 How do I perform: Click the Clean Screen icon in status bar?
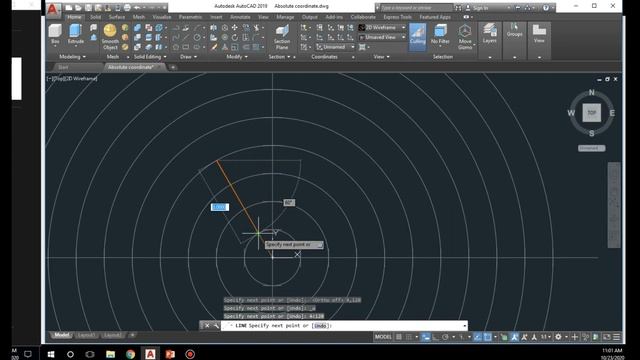point(607,337)
